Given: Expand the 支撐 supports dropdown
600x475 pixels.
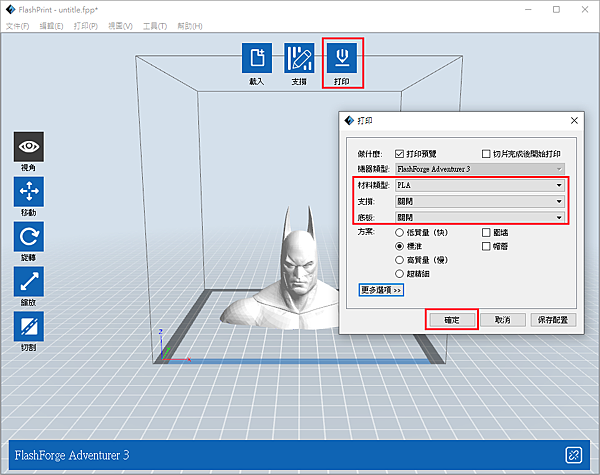Looking at the screenshot, I should tap(480, 201).
